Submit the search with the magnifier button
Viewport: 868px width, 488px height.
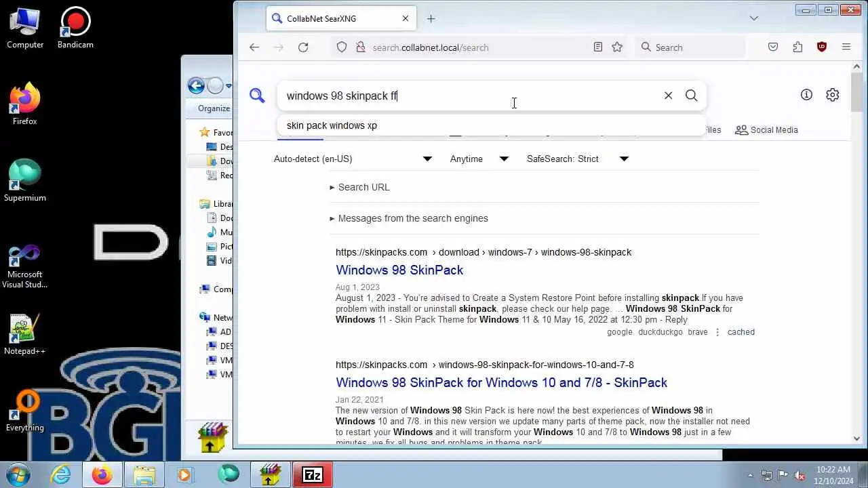691,96
